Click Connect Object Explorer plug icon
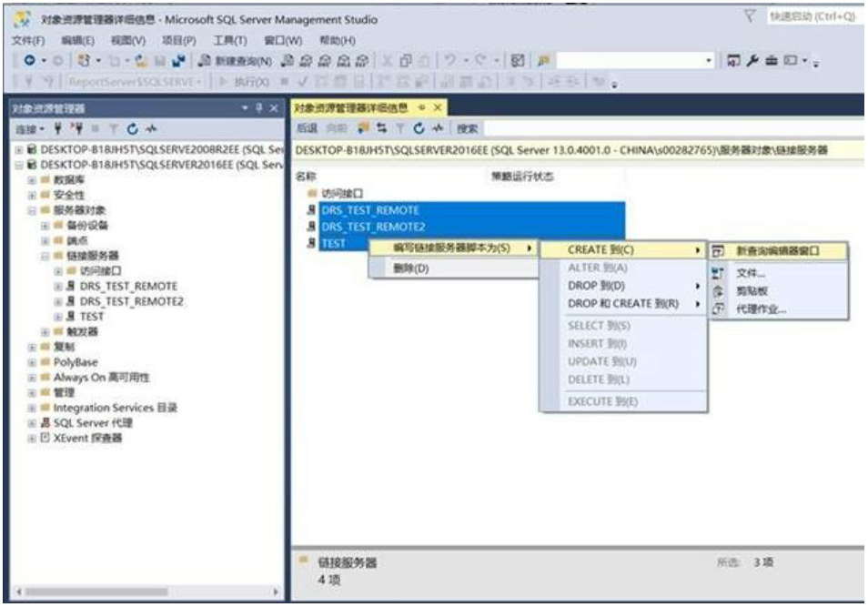Viewport: 868px width, 607px height. (x=57, y=129)
